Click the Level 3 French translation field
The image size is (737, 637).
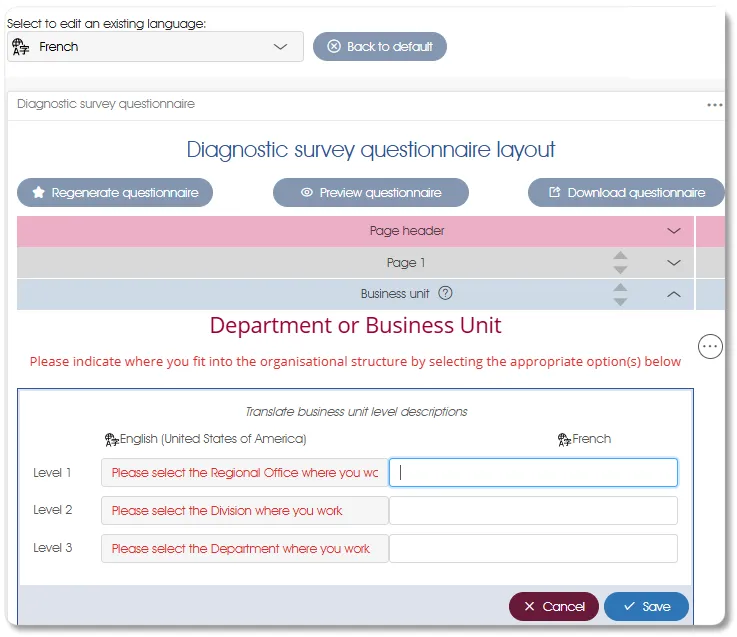click(533, 549)
